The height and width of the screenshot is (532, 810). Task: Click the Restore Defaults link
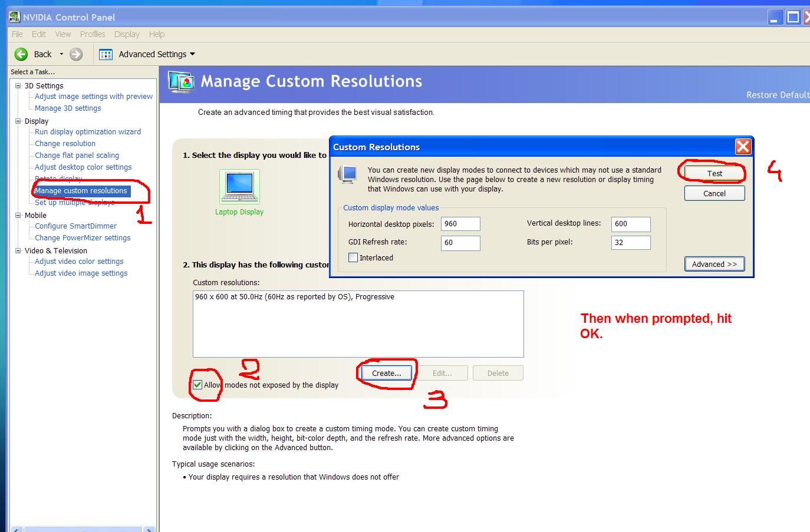point(778,95)
